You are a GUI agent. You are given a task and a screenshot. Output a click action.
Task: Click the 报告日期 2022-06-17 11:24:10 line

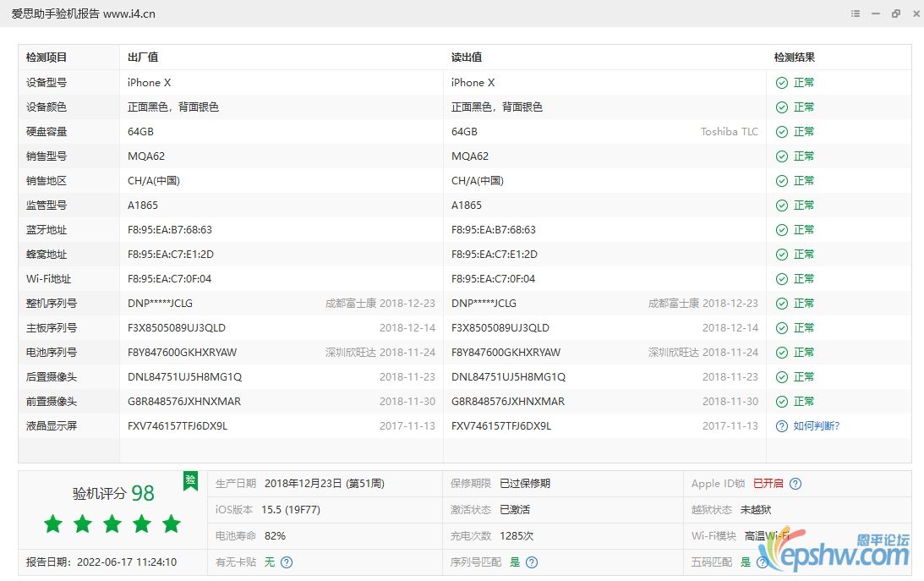[101, 562]
